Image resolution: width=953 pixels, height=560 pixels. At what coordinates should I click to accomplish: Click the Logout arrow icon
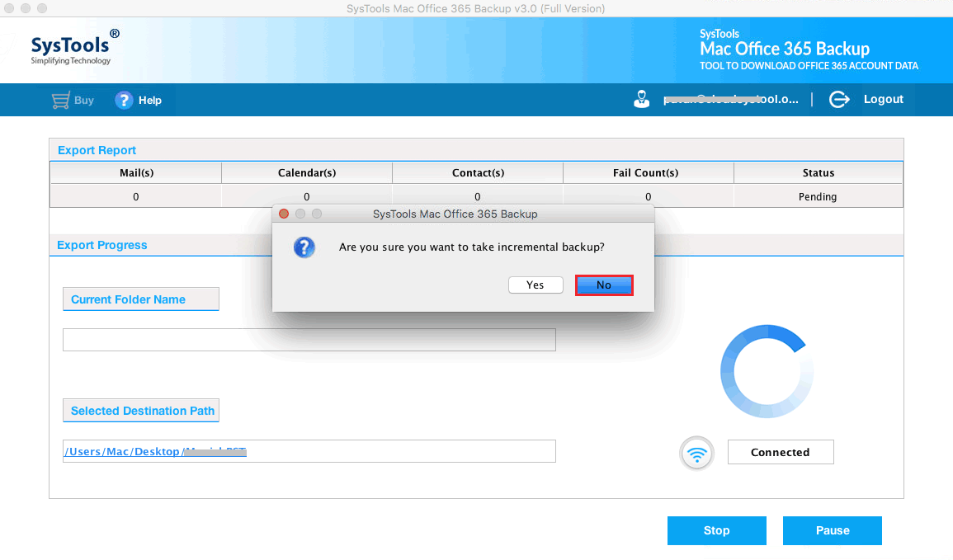tap(839, 99)
